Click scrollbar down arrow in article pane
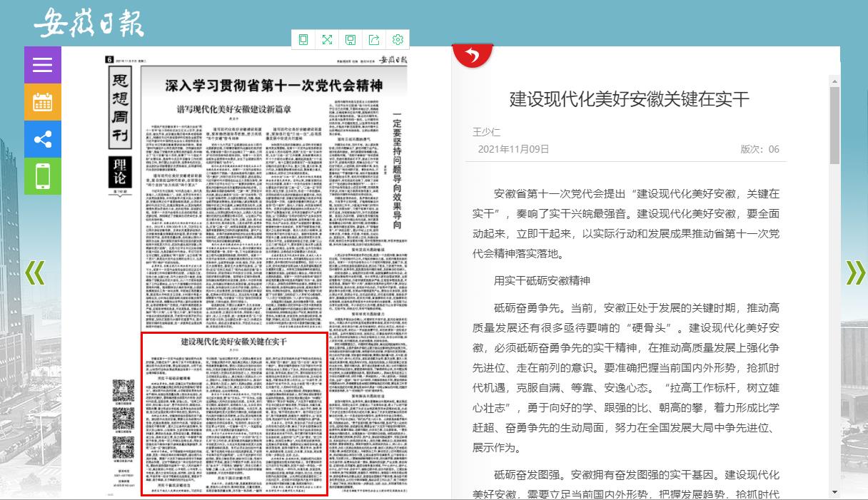The height and width of the screenshot is (500, 868). pyautogui.click(x=834, y=492)
